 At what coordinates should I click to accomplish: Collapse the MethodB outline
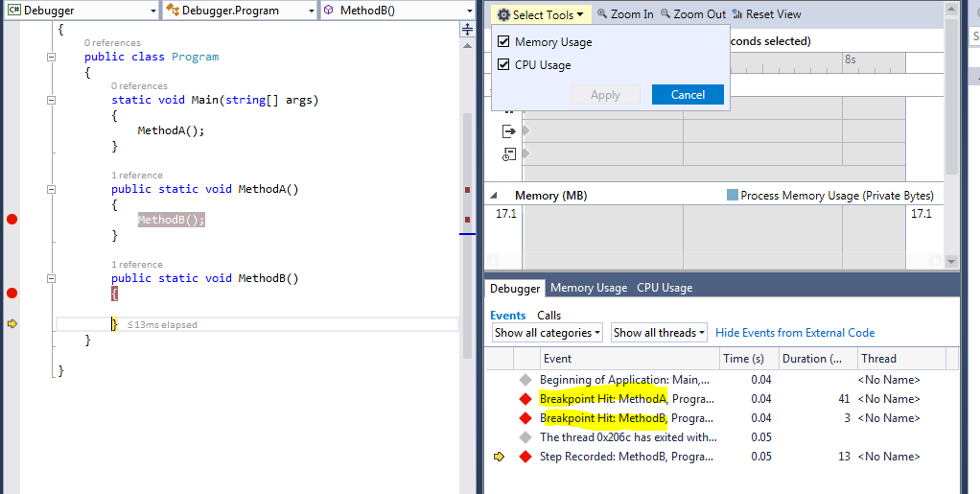pos(52,278)
